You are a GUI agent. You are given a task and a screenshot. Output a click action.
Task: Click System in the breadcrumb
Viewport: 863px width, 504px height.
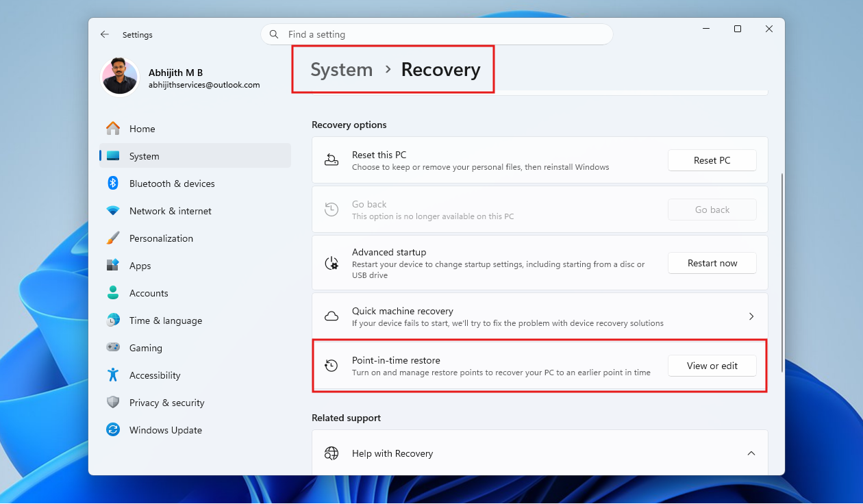click(342, 70)
